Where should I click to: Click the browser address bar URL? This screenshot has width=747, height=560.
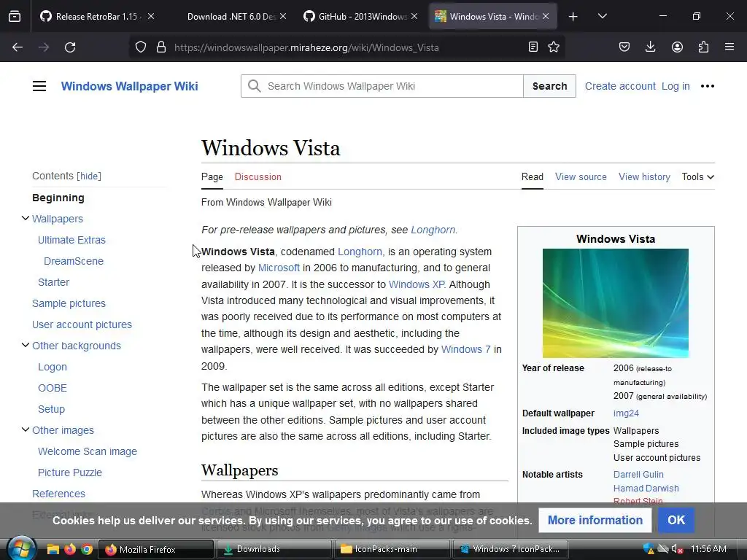(306, 47)
